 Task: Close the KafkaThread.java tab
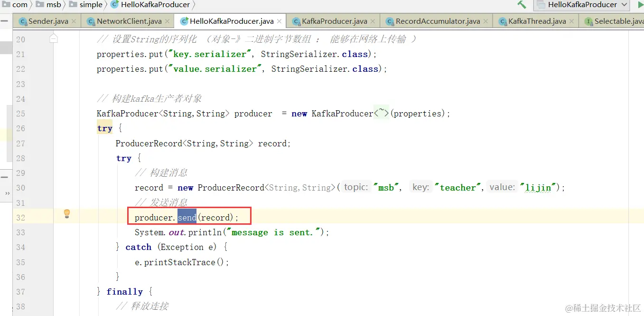pyautogui.click(x=571, y=21)
